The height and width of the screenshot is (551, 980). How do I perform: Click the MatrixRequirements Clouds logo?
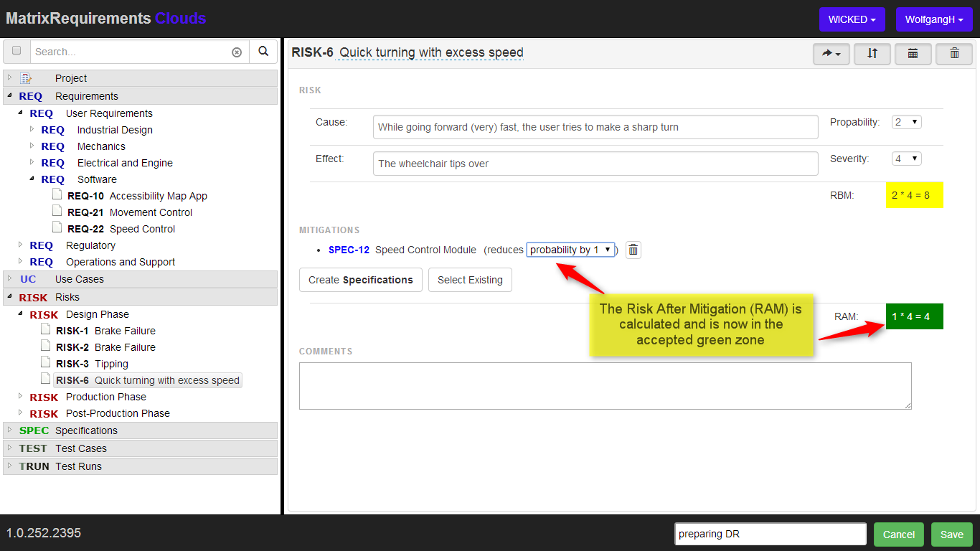coord(106,19)
